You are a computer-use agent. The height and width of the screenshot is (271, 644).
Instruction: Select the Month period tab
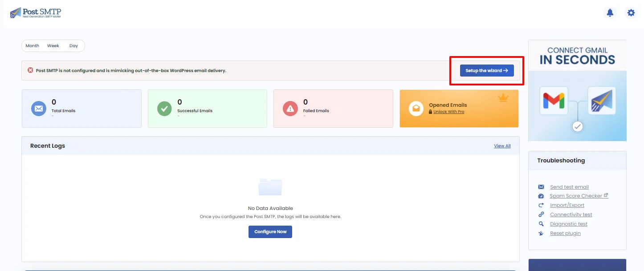[33, 46]
